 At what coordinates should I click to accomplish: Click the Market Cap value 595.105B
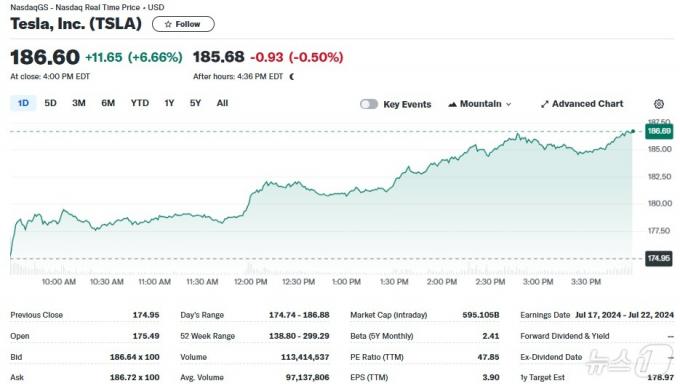click(x=481, y=315)
